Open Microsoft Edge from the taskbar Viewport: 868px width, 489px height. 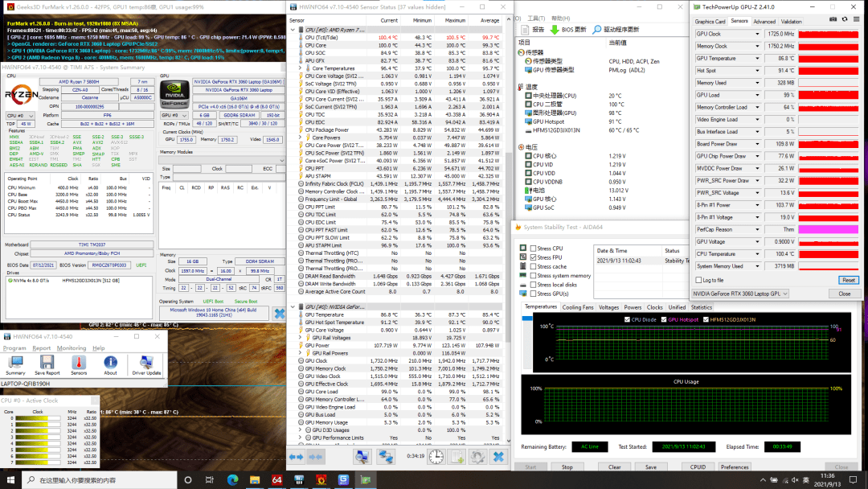(232, 479)
